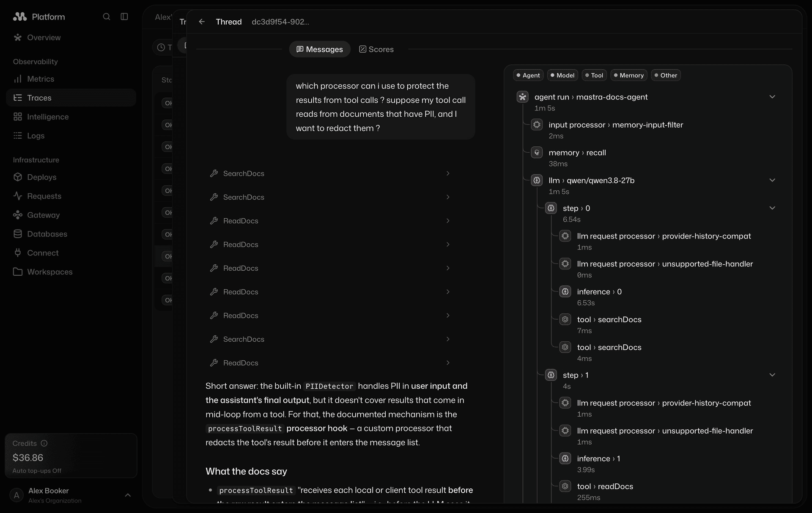Toggle the Model span filter
The image size is (812, 513).
pos(562,75)
